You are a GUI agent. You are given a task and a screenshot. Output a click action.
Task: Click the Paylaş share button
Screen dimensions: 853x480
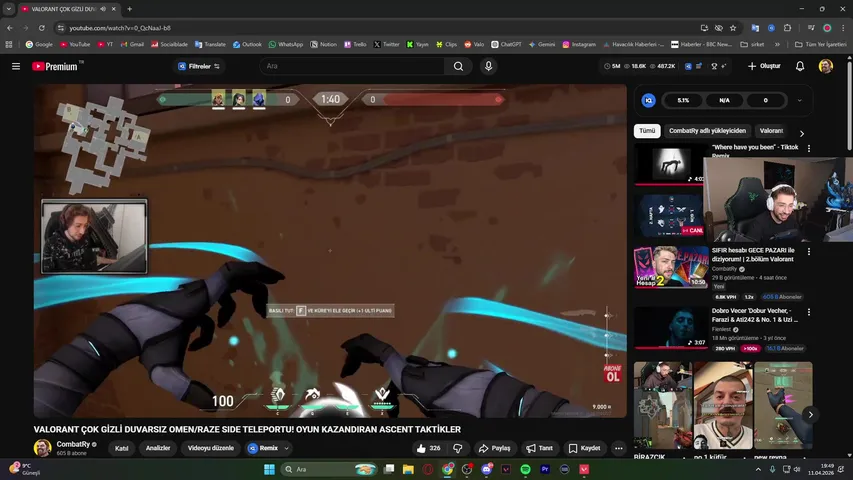coord(494,448)
